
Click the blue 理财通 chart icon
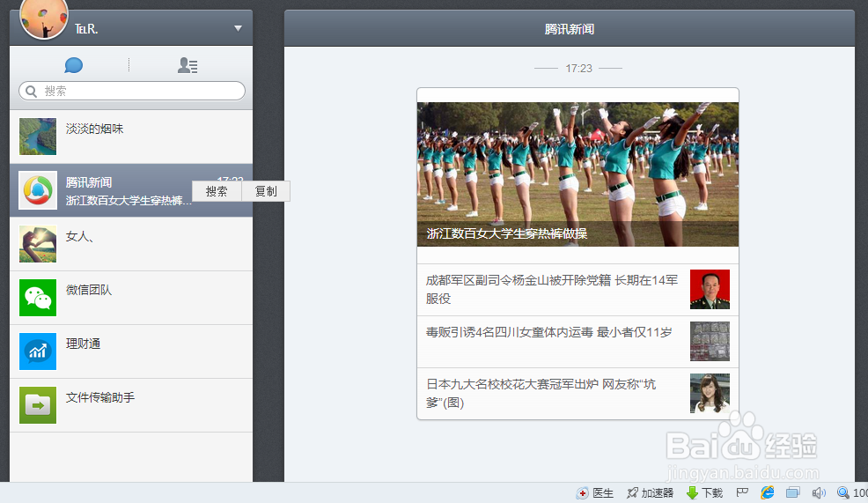(x=38, y=351)
